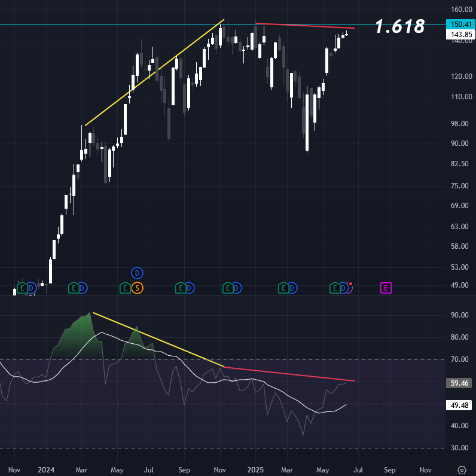Open the earnings E marker near November 2024
The height and width of the screenshot is (476, 476).
[x=228, y=288]
